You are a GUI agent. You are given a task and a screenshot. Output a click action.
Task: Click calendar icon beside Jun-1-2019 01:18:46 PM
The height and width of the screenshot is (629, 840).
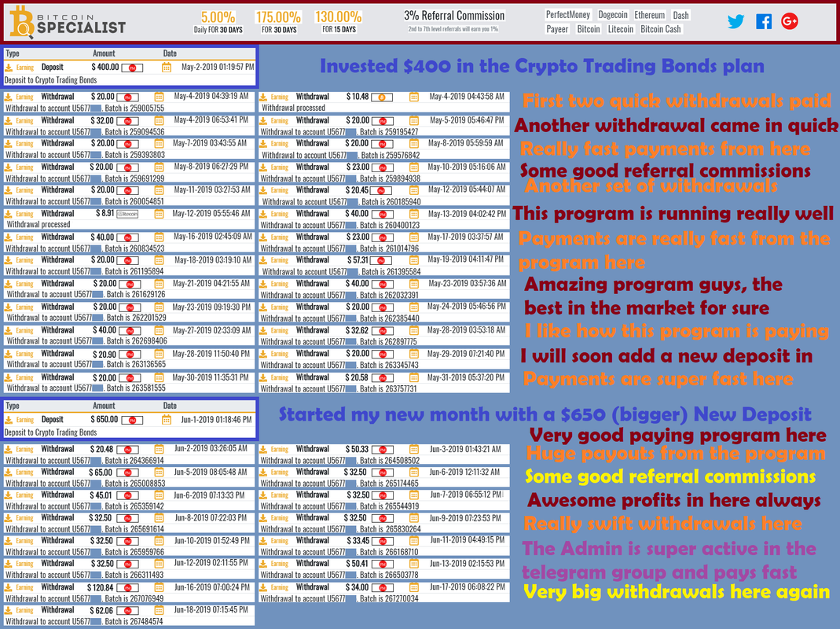(x=167, y=420)
